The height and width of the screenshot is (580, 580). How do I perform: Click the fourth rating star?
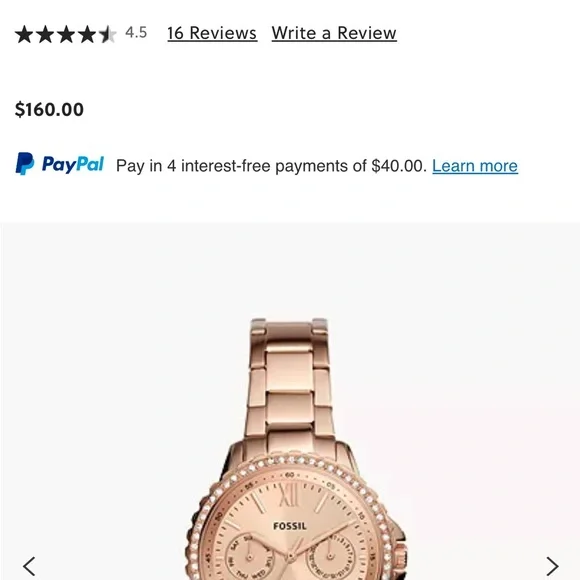[x=87, y=34]
